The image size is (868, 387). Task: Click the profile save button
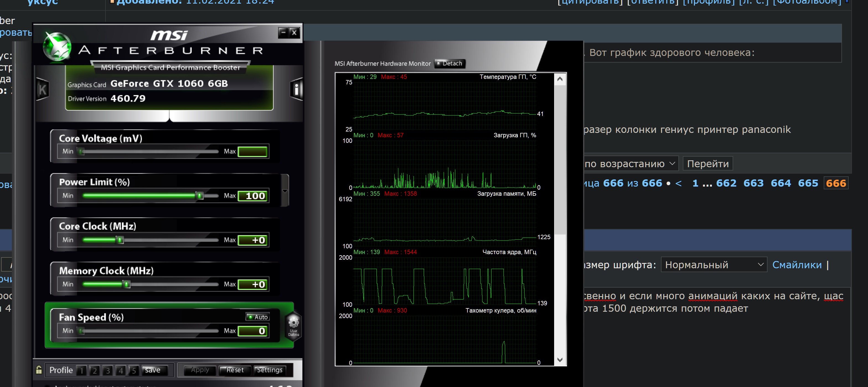click(x=153, y=370)
